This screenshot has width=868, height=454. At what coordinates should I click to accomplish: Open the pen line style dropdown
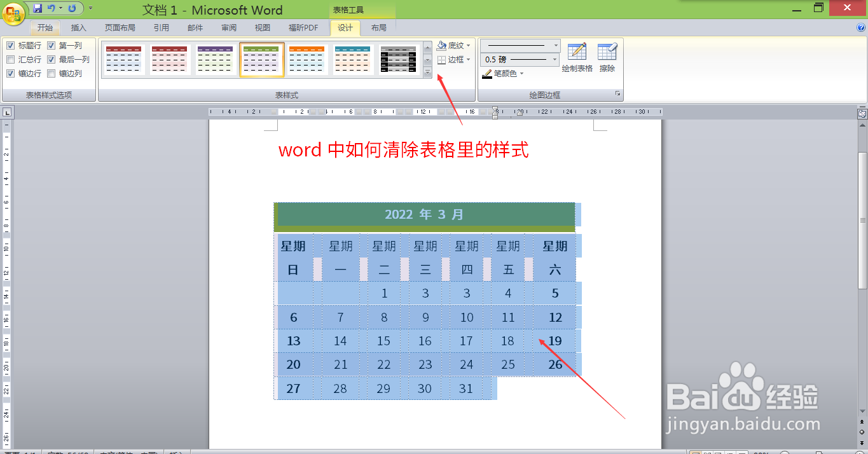556,46
